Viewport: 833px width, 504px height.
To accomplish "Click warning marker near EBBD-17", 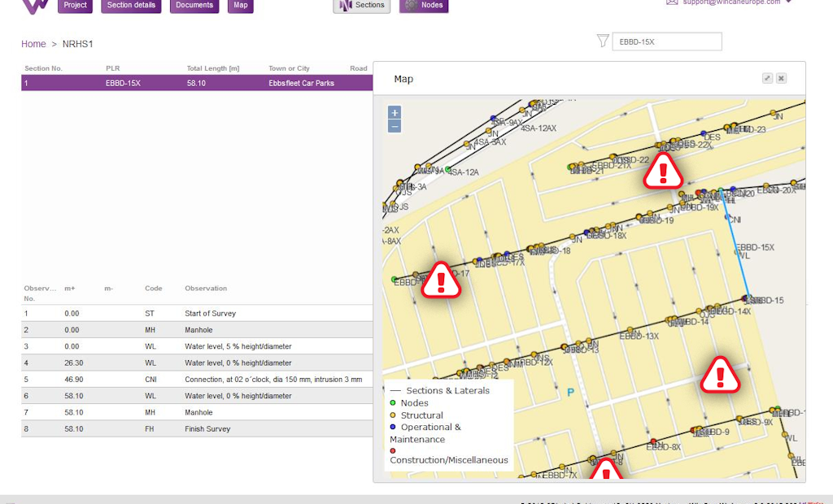I will (441, 280).
